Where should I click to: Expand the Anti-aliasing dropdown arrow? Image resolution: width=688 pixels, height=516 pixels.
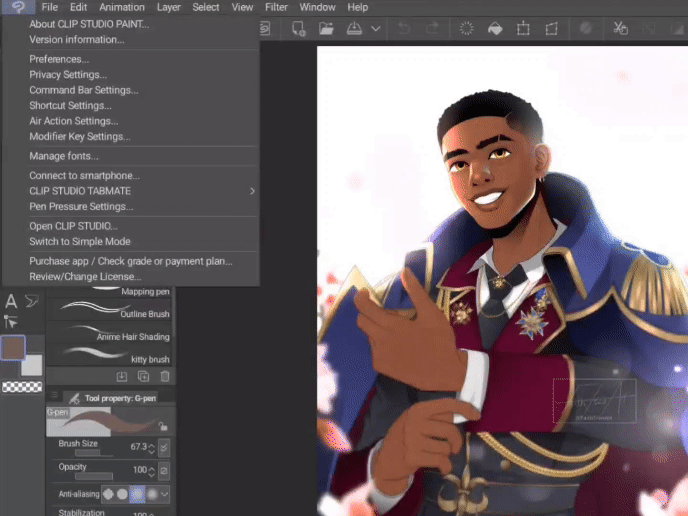tap(165, 494)
